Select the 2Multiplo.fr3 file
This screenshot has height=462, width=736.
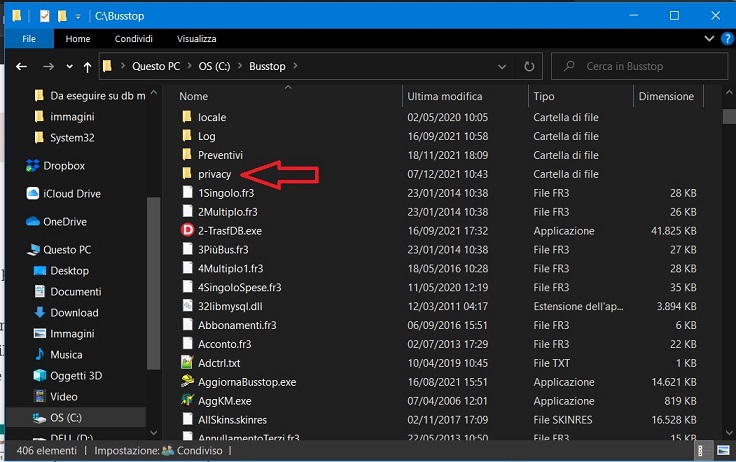[x=228, y=212]
